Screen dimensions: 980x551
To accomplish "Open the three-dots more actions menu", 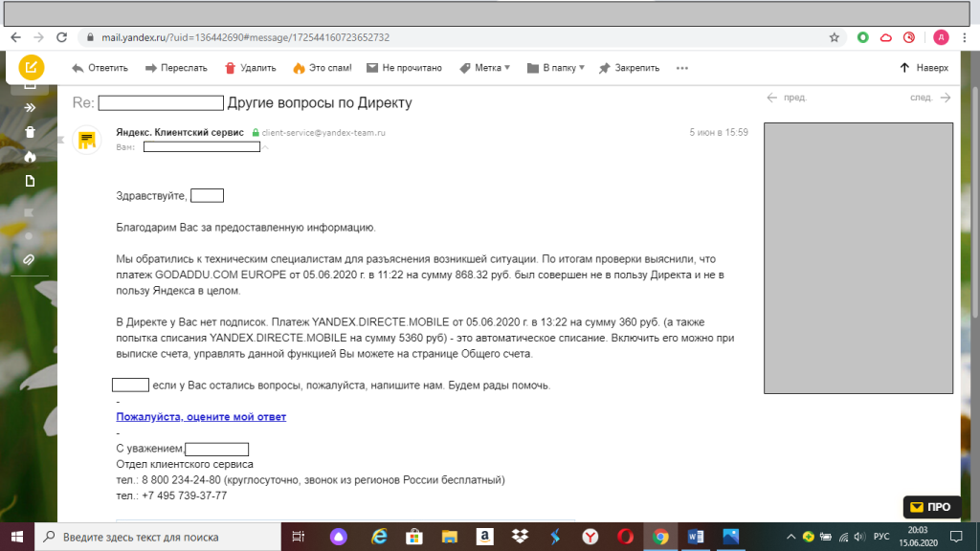I will click(681, 68).
